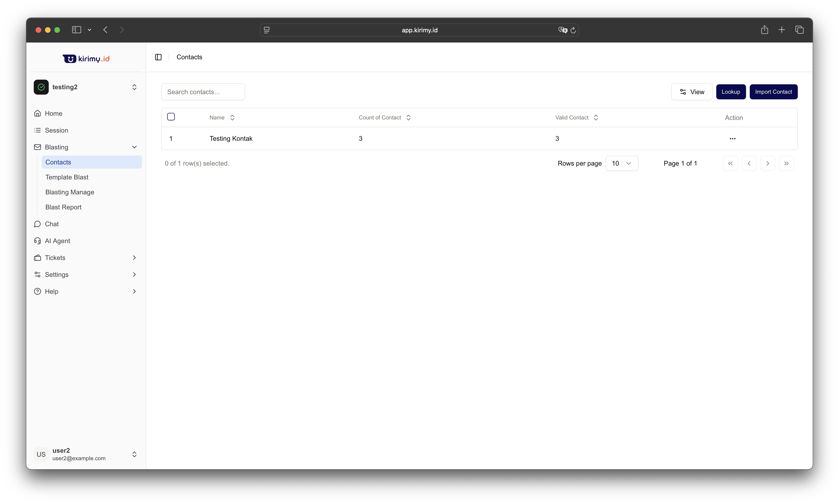Click the kirimy.id logo
The width and height of the screenshot is (839, 504).
(86, 59)
